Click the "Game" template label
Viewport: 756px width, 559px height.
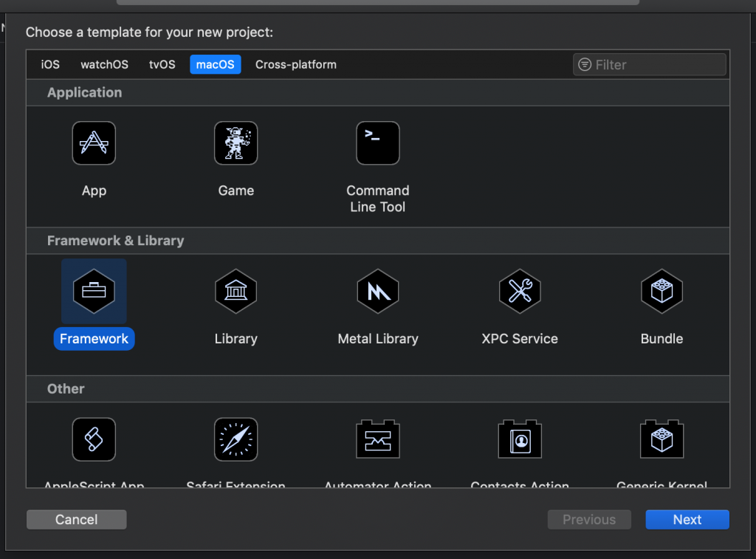coord(236,191)
